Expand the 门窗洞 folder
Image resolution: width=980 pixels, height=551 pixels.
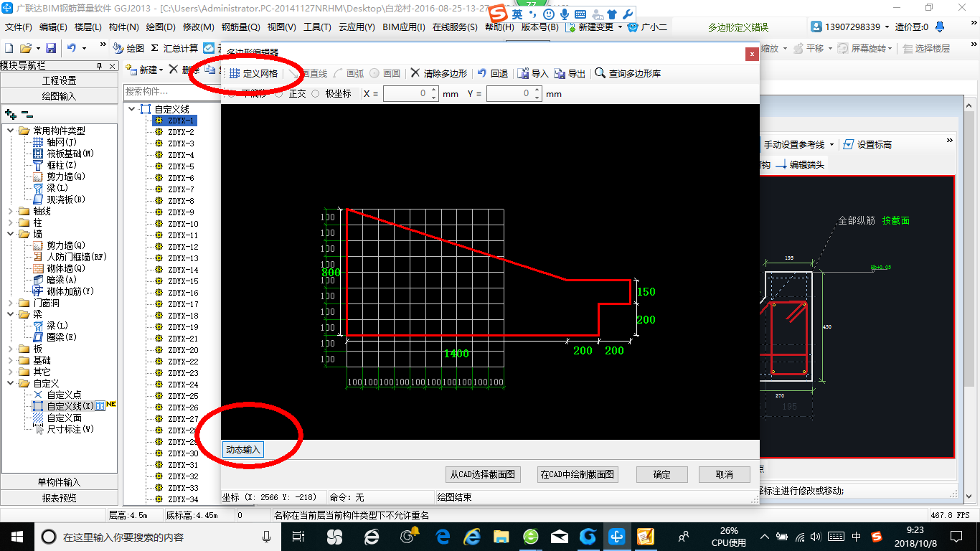point(11,303)
